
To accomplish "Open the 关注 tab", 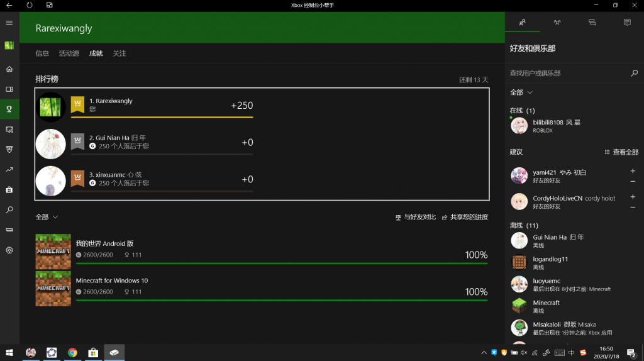I will pyautogui.click(x=119, y=53).
